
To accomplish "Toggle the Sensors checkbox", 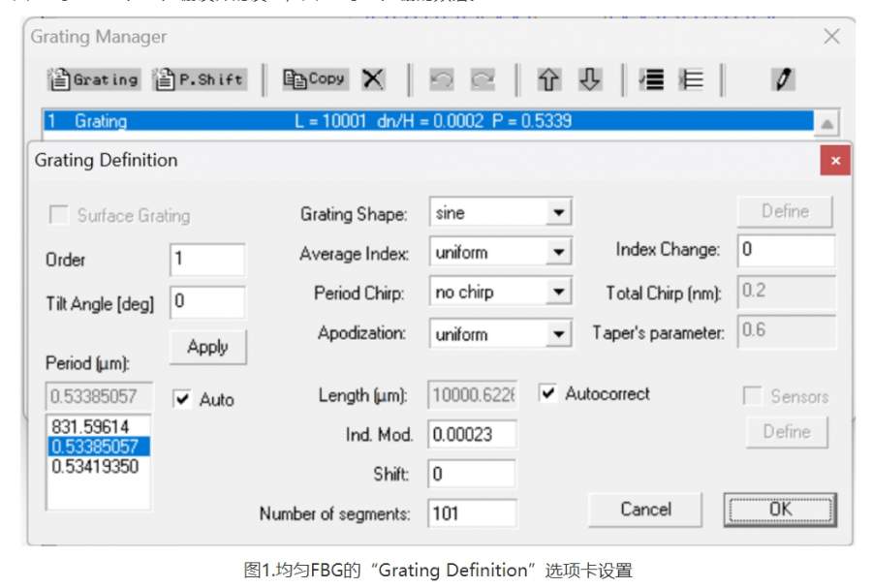I will tap(753, 395).
